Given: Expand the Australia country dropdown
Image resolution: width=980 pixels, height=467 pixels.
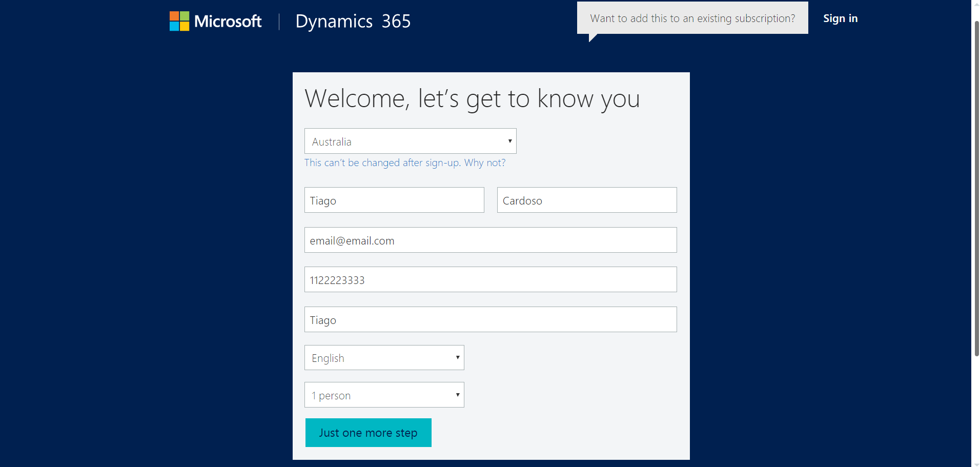Looking at the screenshot, I should [410, 141].
